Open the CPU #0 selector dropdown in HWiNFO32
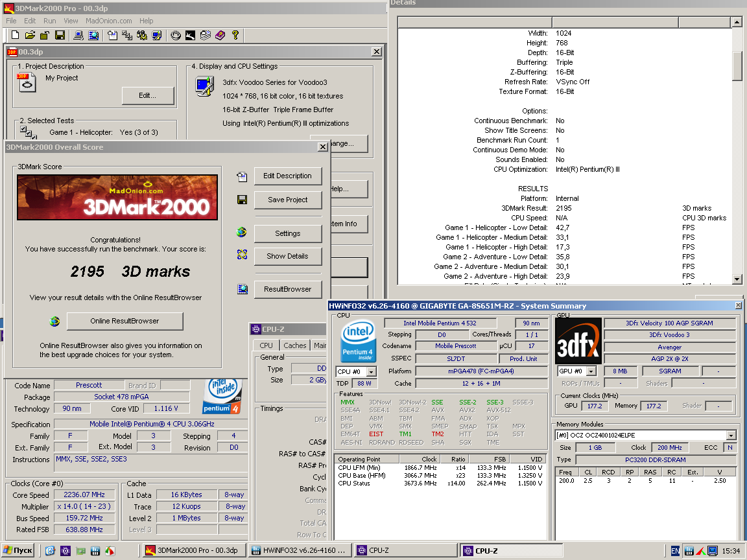Viewport: 747px width, 560px height. tap(371, 372)
